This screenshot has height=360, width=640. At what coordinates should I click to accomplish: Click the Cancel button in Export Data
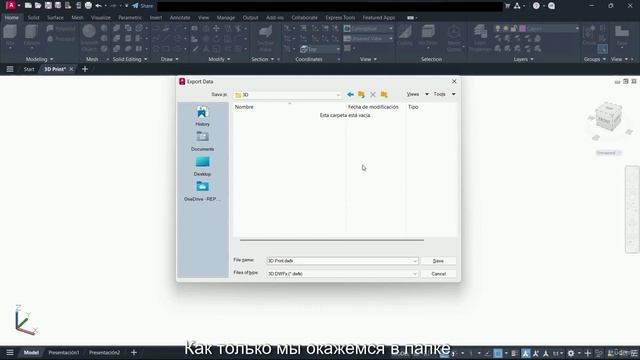[x=438, y=274]
